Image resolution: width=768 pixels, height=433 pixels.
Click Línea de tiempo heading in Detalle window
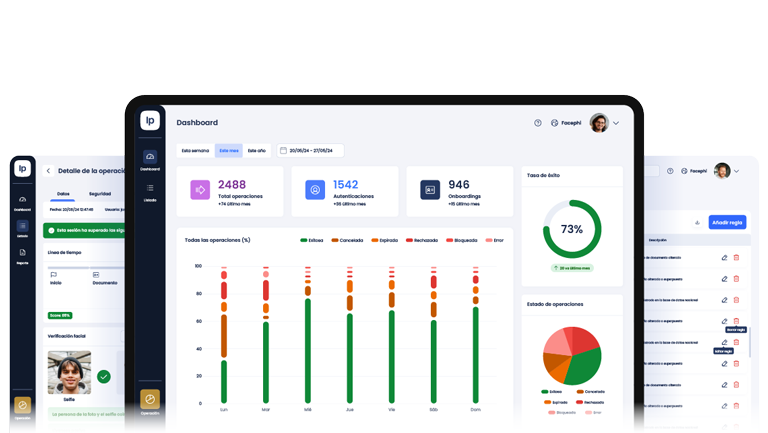pyautogui.click(x=65, y=253)
